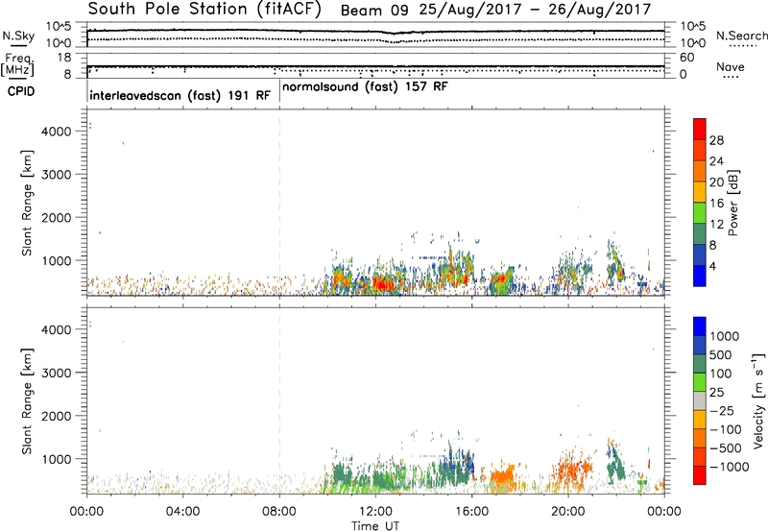The height and width of the screenshot is (532, 768).
Task: Pick the top blue Velocity segment above 1000
Action: [700, 326]
